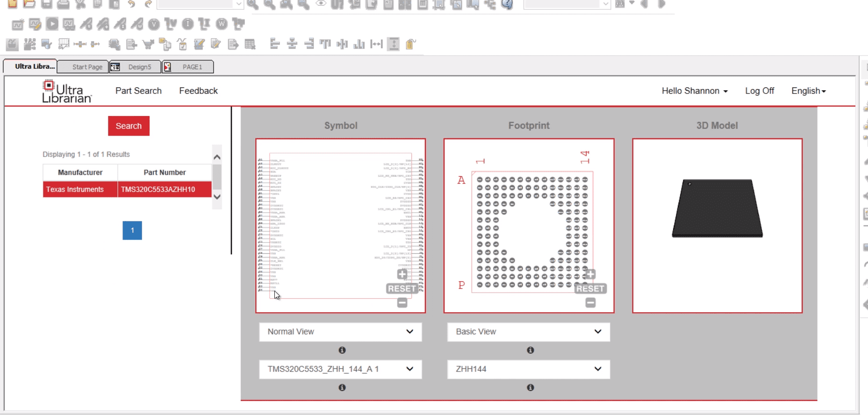The height and width of the screenshot is (415, 868).
Task: Switch to the Design5 tab
Action: 135,67
